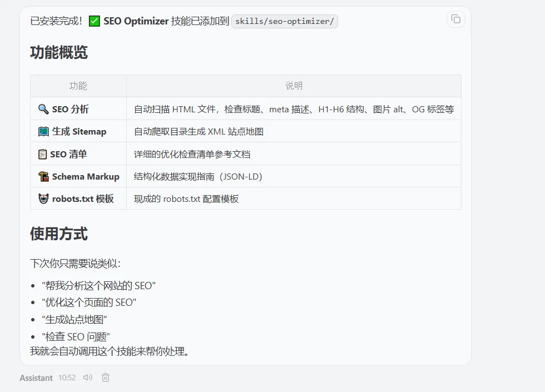Click the 已安装完成! text
The width and height of the screenshot is (545, 392).
56,21
